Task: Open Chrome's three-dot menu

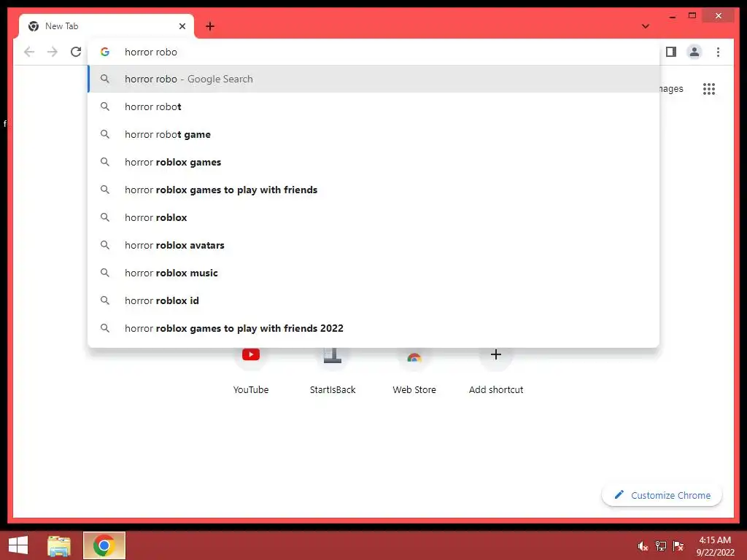Action: coord(718,52)
